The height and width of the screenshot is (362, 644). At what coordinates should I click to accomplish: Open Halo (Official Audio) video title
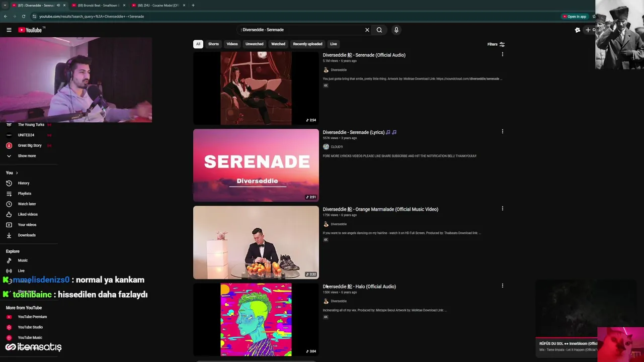pos(359,287)
